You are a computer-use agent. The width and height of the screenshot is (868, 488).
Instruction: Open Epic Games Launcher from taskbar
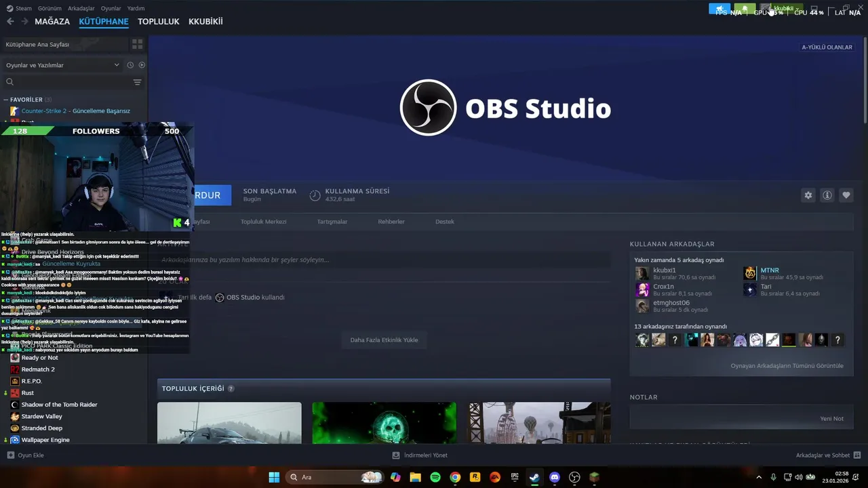(x=515, y=477)
